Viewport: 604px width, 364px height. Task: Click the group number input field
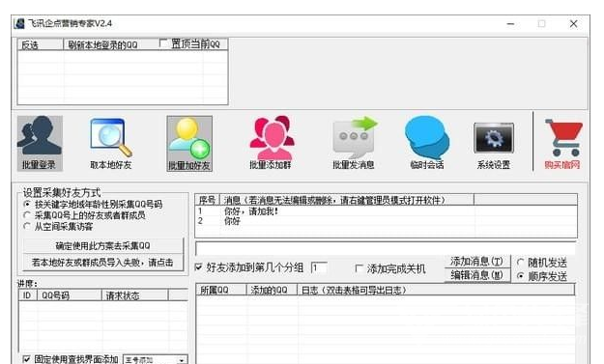pyautogui.click(x=319, y=267)
